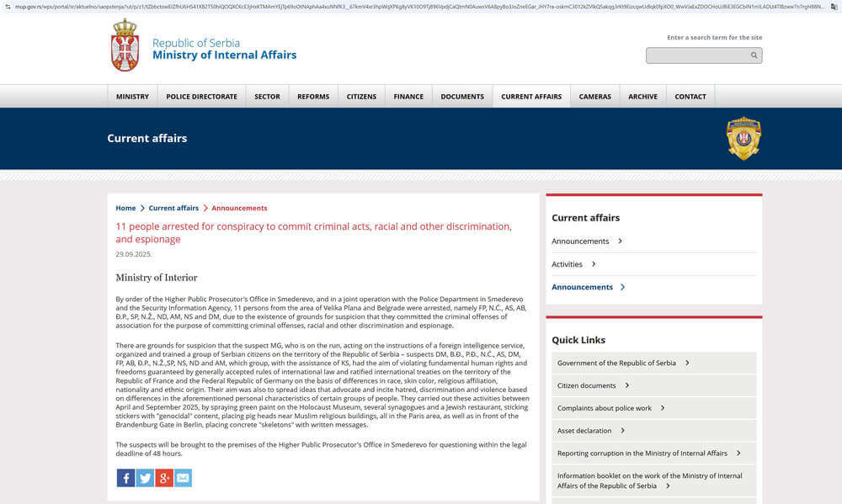Open the Finance menu
This screenshot has width=842, height=504.
point(408,97)
